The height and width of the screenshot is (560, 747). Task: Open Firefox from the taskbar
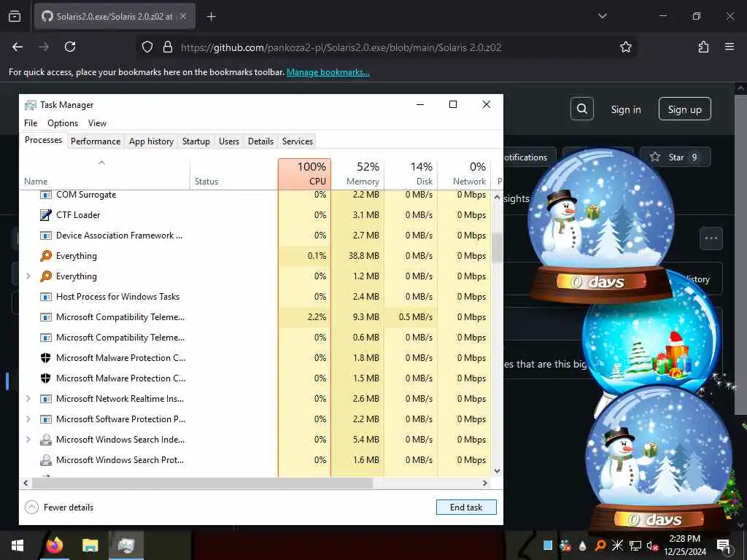tap(54, 545)
